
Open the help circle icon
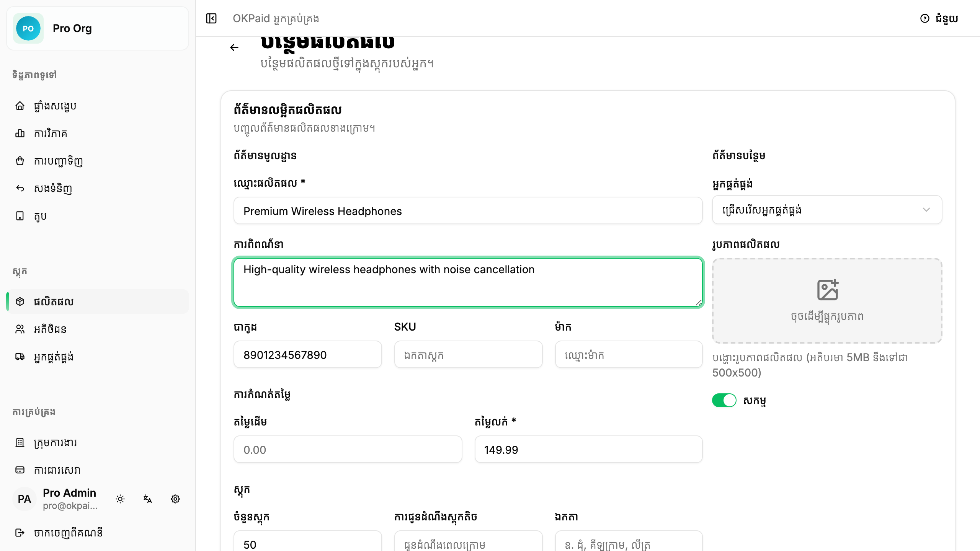click(x=925, y=18)
